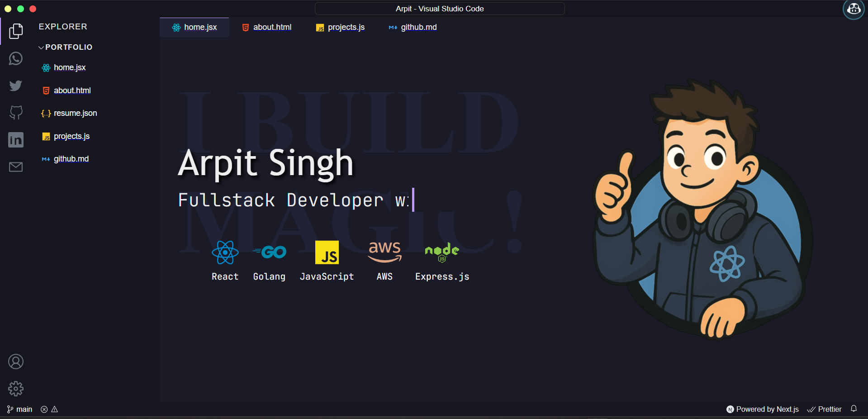Click the Fullstack Developer typing text
This screenshot has width=868, height=419.
(294, 200)
